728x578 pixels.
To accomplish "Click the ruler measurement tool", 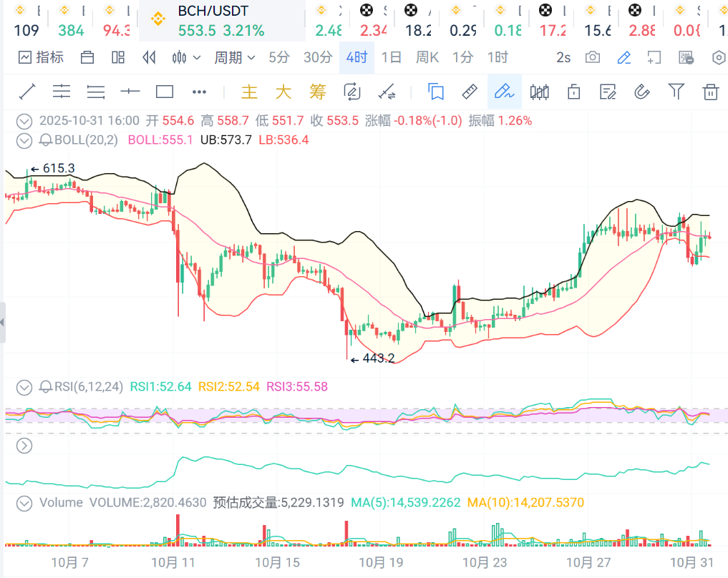I will [x=469, y=92].
